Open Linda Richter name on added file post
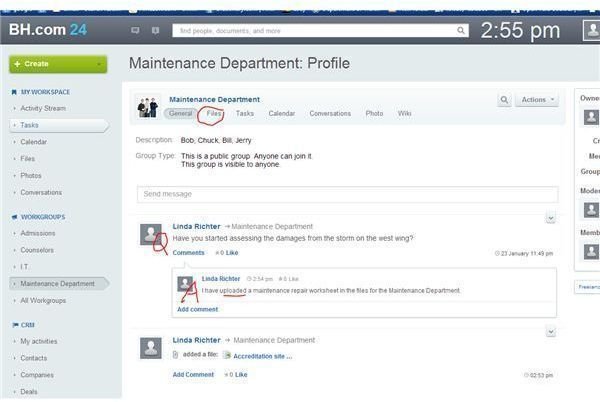 coord(196,340)
